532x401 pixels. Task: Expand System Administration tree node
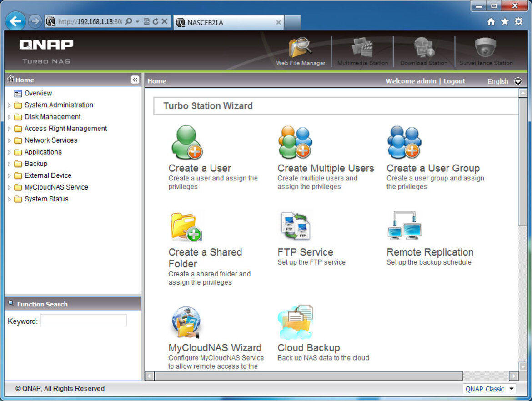9,105
